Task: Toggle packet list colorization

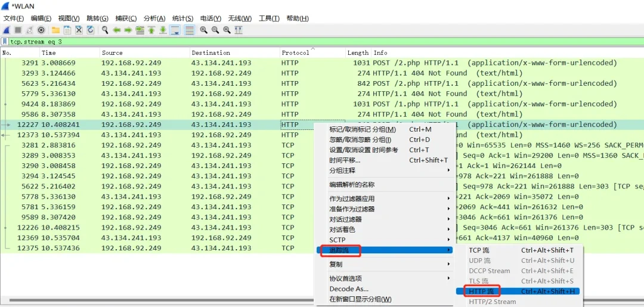Action: pos(189,30)
